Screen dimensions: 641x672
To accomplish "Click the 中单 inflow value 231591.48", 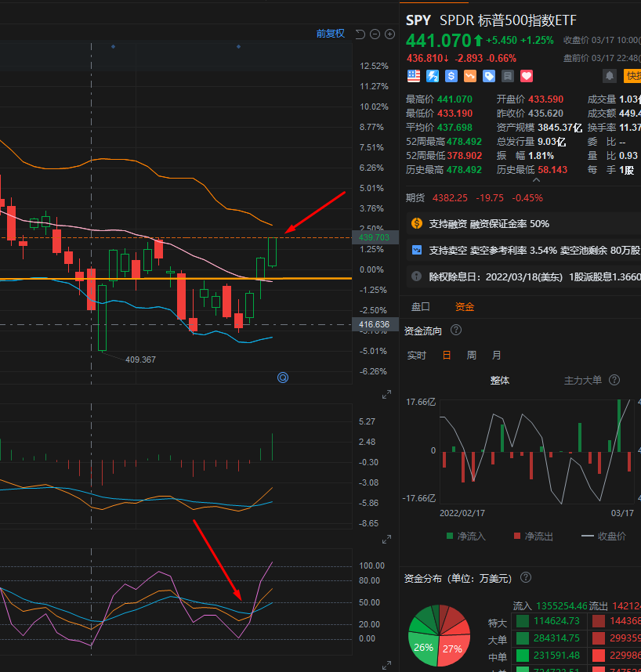I will tap(556, 656).
